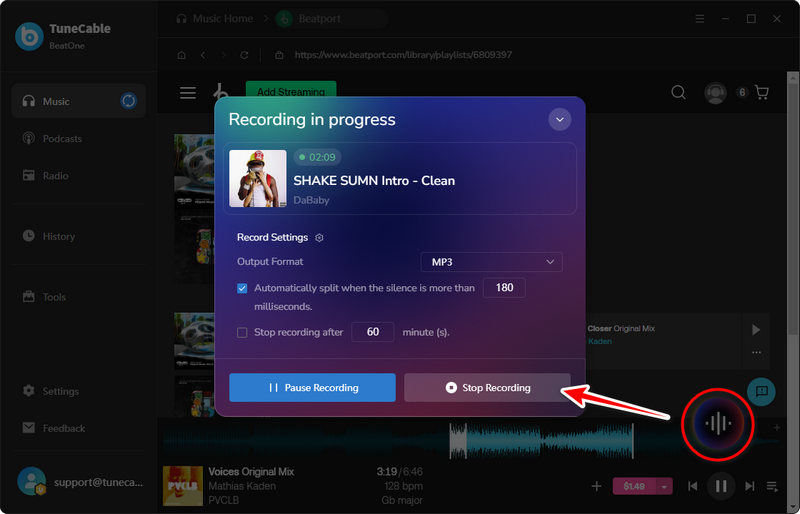Click the Pause Recording button
This screenshot has width=800, height=514.
tap(312, 387)
